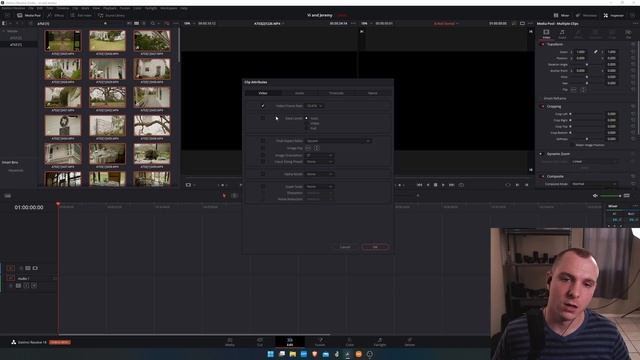The width and height of the screenshot is (640, 360).
Task: Toggle the Inspector panel
Action: pos(613,15)
